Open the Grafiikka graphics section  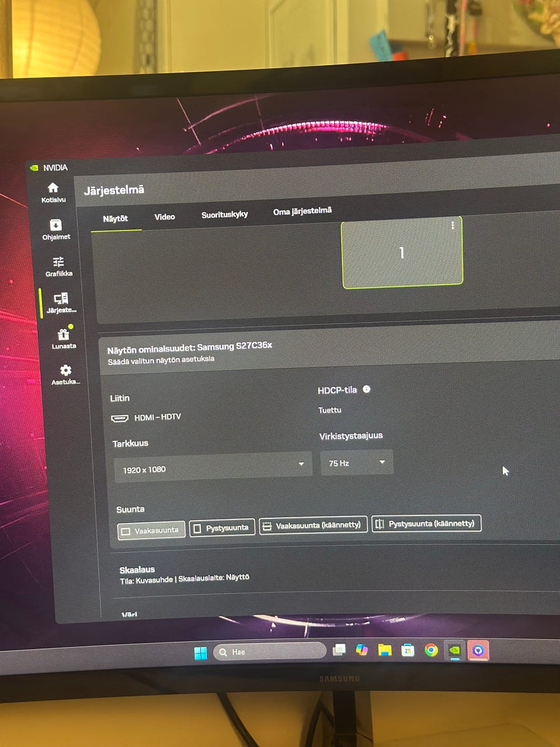coord(58,266)
